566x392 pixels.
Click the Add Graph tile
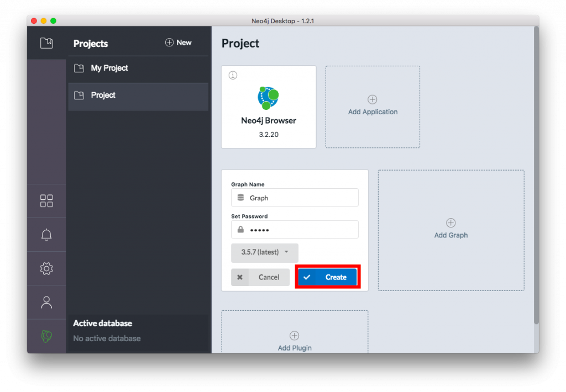coord(451,230)
